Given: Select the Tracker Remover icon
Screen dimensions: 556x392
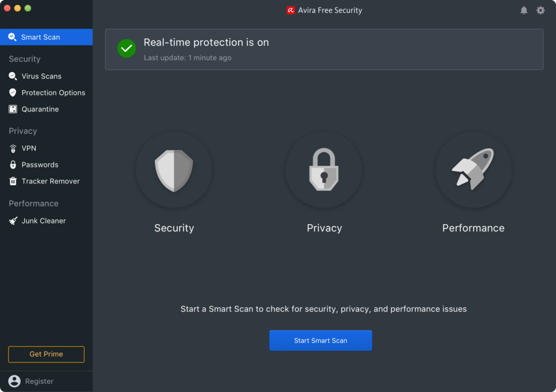Looking at the screenshot, I should [14, 181].
